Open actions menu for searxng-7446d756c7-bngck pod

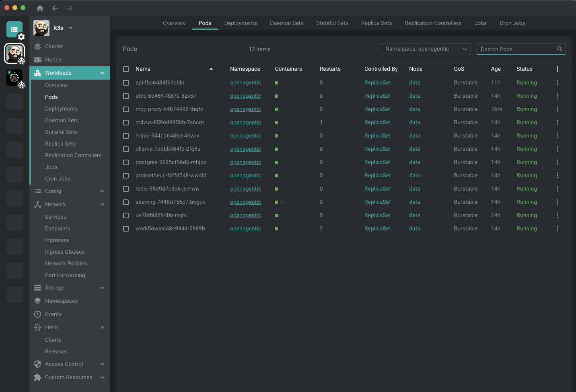click(x=557, y=202)
